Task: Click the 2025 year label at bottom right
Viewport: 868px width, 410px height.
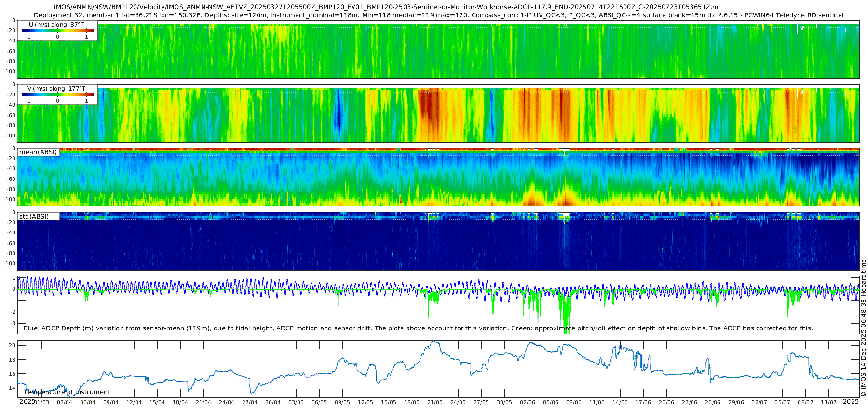Action: click(851, 401)
